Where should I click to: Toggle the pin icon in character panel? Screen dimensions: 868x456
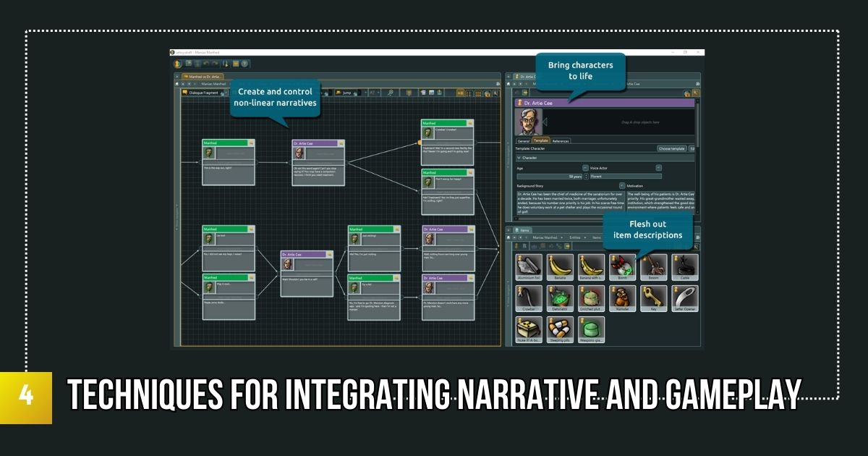click(x=695, y=93)
